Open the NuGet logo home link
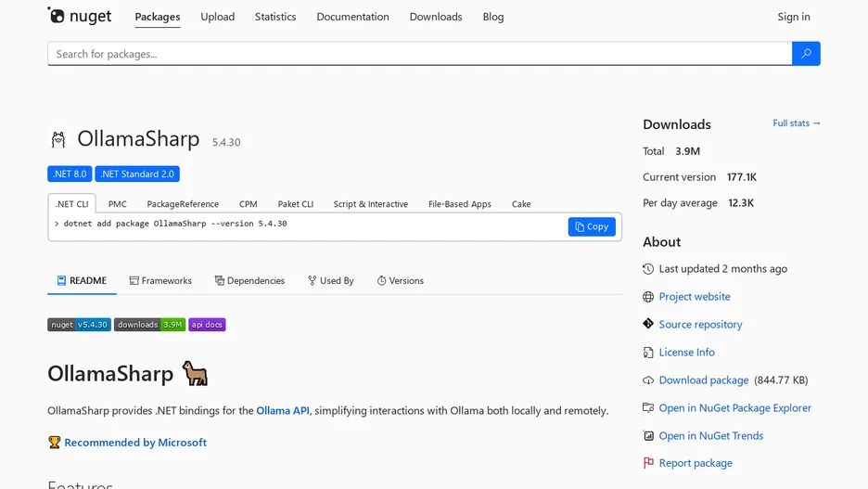The width and height of the screenshot is (868, 489). point(79,16)
